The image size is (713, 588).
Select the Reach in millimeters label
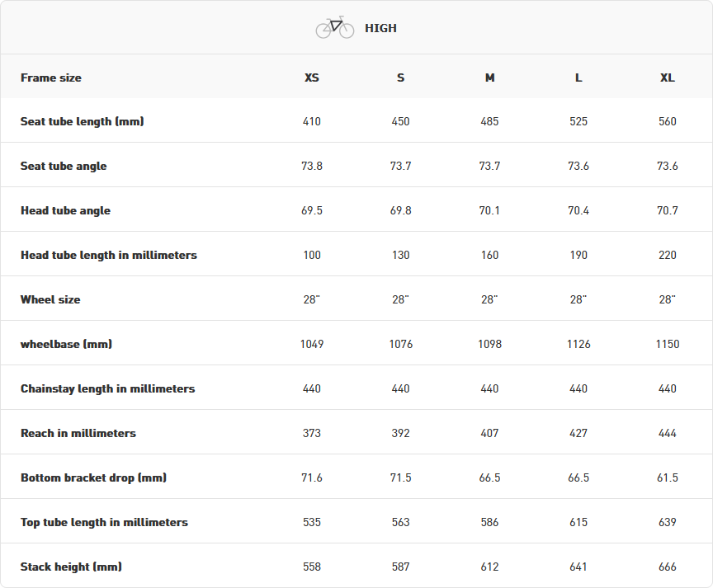pos(78,433)
